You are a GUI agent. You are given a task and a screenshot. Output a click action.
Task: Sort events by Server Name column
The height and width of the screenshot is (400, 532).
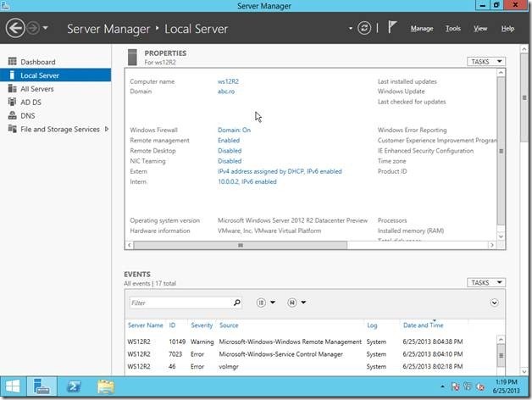145,325
